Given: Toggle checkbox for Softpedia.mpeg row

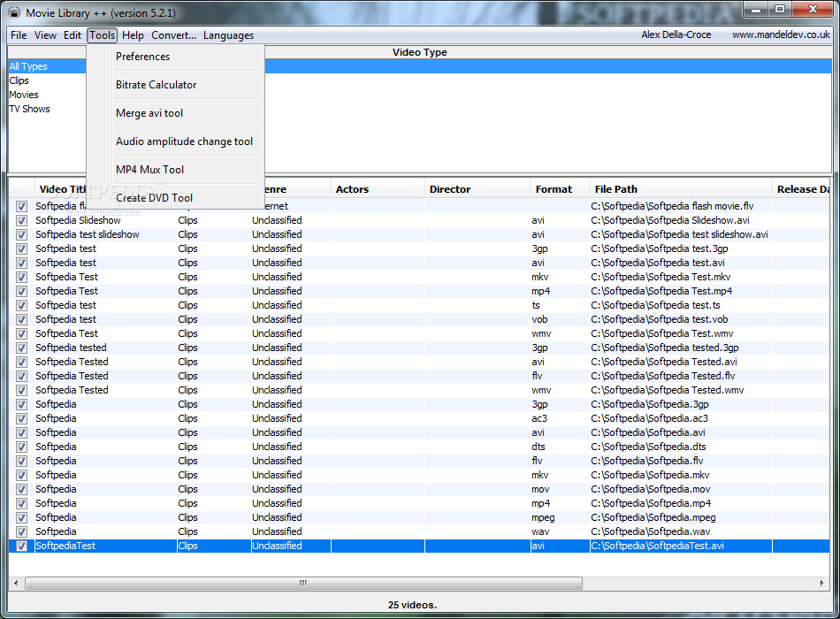Looking at the screenshot, I should pos(21,517).
